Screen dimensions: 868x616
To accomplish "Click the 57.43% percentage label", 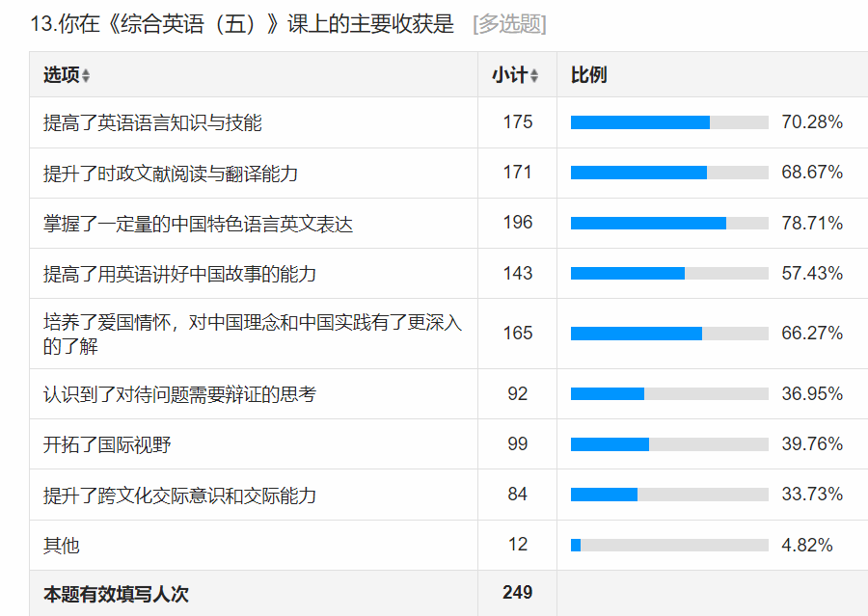I will (x=812, y=274).
